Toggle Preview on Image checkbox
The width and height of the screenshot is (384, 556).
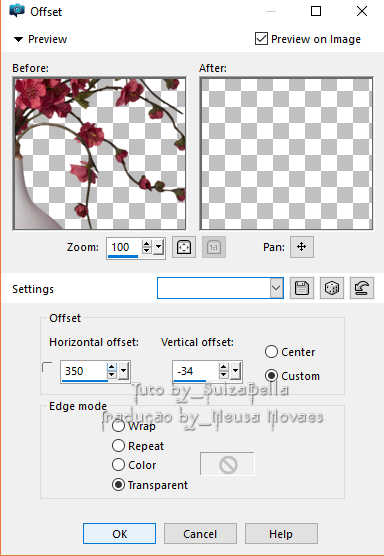[x=261, y=39]
